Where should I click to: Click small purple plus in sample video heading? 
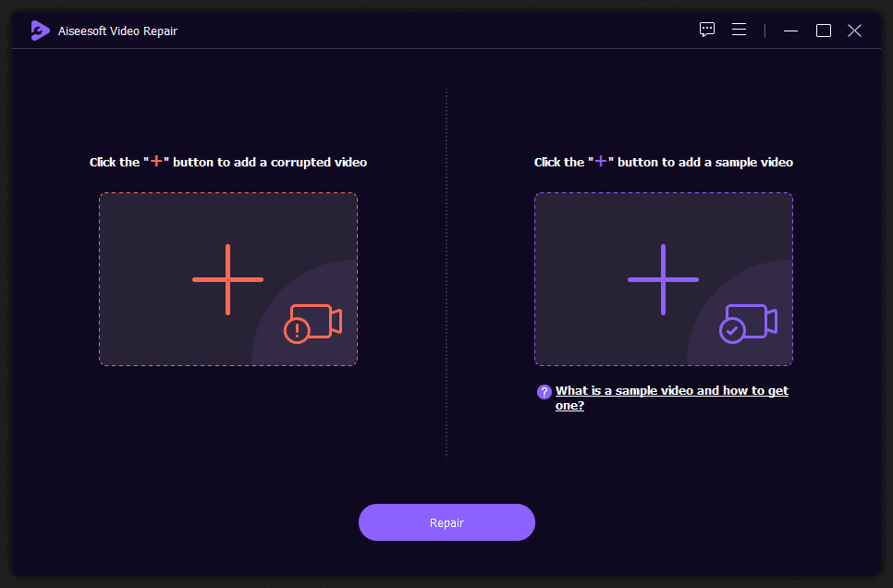[600, 161]
